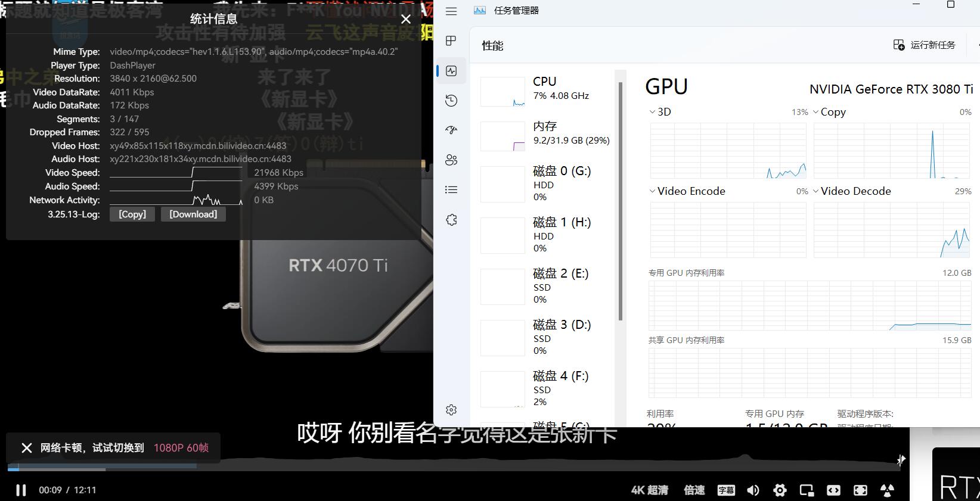Click the Dropped Frames value 322 / 595
Screen dimensions: 980x501
(x=129, y=132)
